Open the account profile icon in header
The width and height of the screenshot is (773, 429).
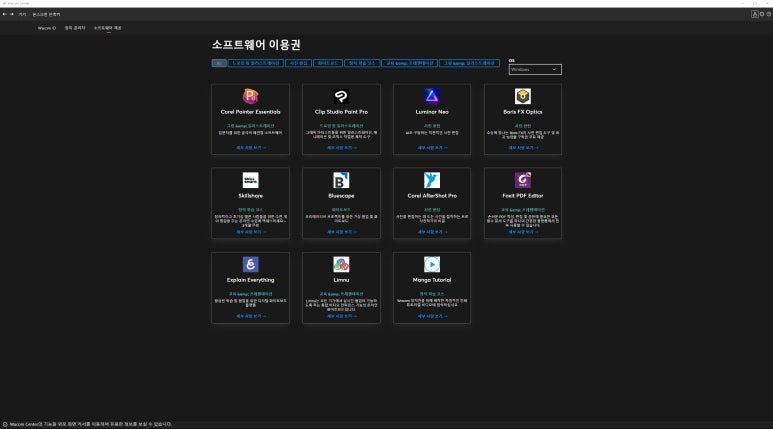pos(754,14)
